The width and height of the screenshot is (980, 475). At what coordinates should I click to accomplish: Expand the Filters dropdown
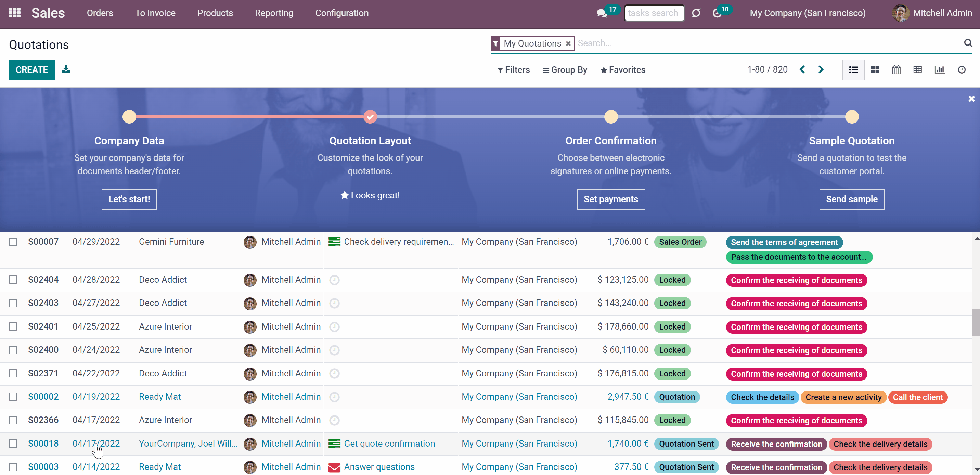click(x=514, y=70)
